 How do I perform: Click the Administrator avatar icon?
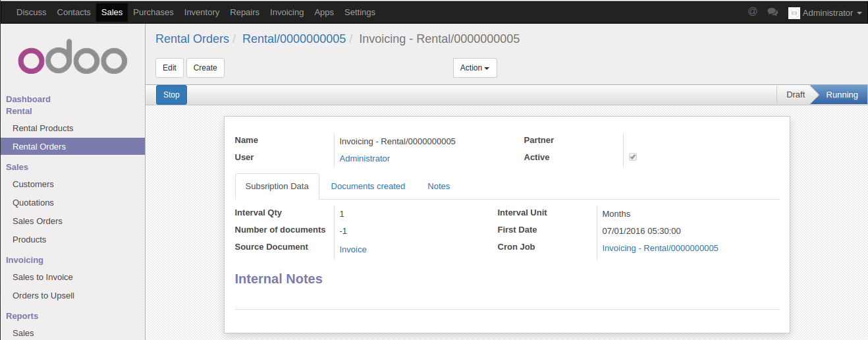click(794, 13)
